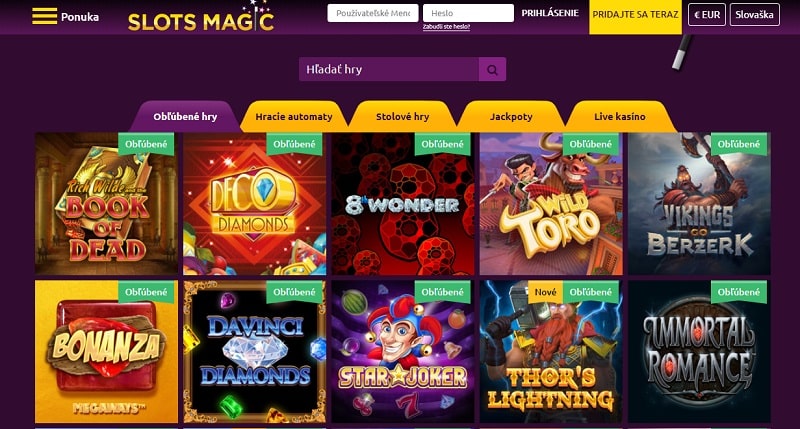Launch the Bonanza Megaways game
This screenshot has height=429, width=800.
click(x=107, y=351)
